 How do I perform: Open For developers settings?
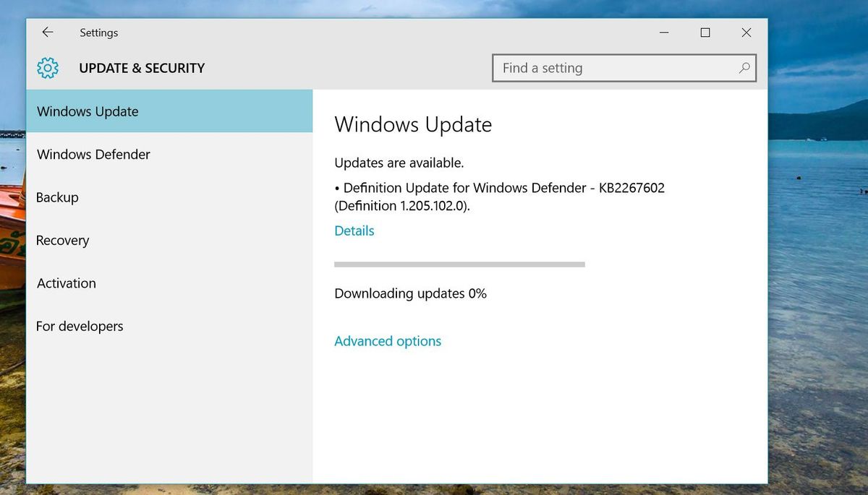(x=80, y=326)
